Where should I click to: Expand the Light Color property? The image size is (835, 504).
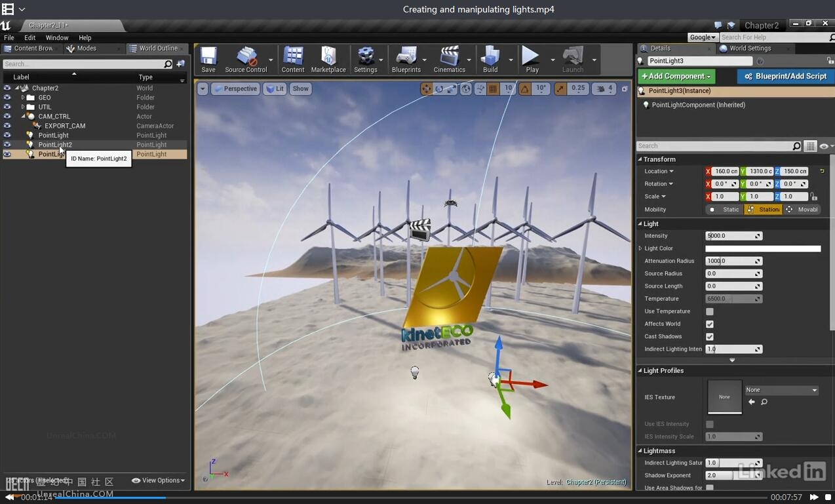(x=640, y=248)
